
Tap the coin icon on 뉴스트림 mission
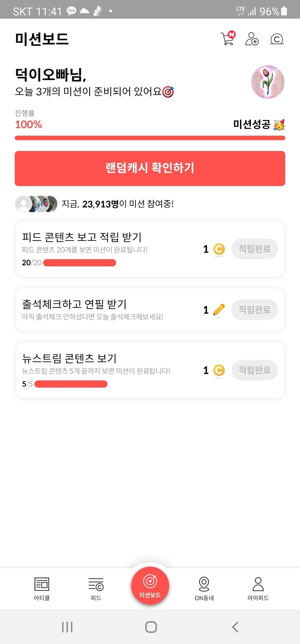click(219, 370)
